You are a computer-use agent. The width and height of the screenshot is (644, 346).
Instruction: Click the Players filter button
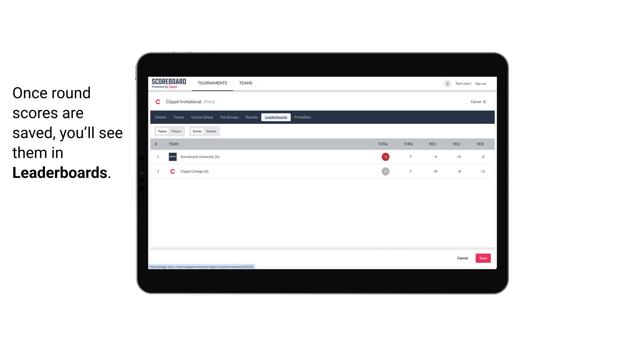pyautogui.click(x=176, y=131)
